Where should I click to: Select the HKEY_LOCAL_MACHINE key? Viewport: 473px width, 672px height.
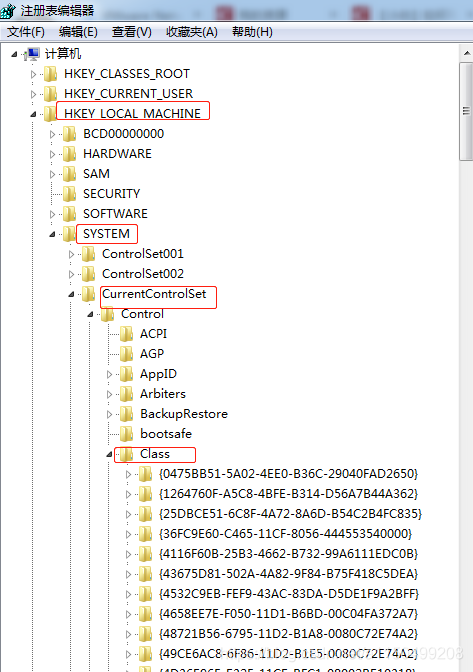click(132, 114)
